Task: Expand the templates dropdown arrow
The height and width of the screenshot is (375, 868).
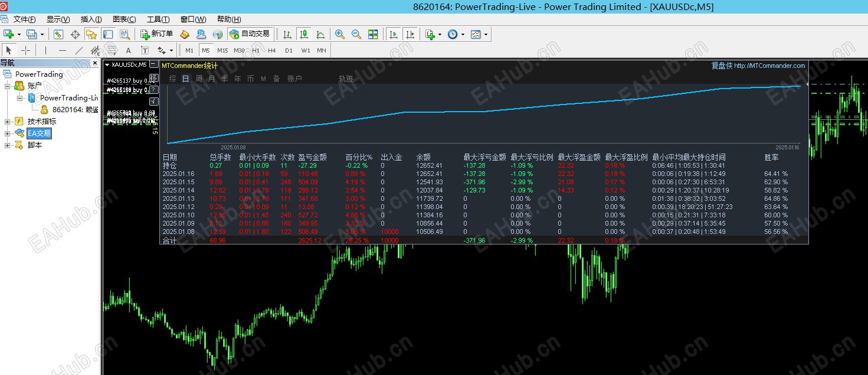Action: [486, 34]
